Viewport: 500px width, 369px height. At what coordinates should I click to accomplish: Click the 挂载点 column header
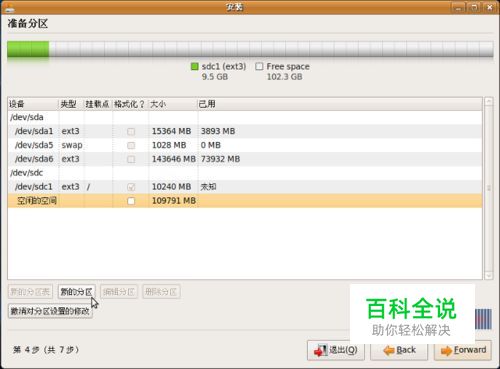click(x=98, y=104)
